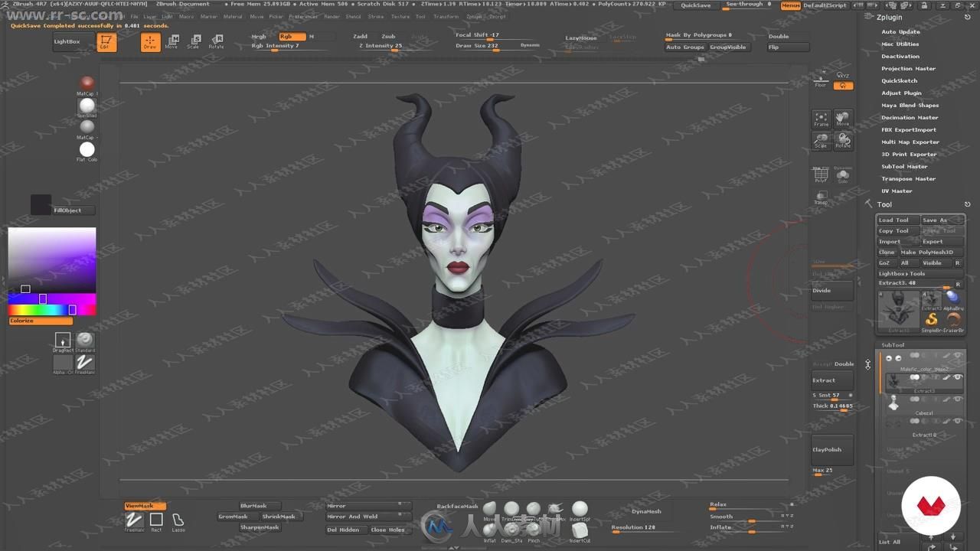
Task: Toggle Mrgb mode
Action: 260,36
